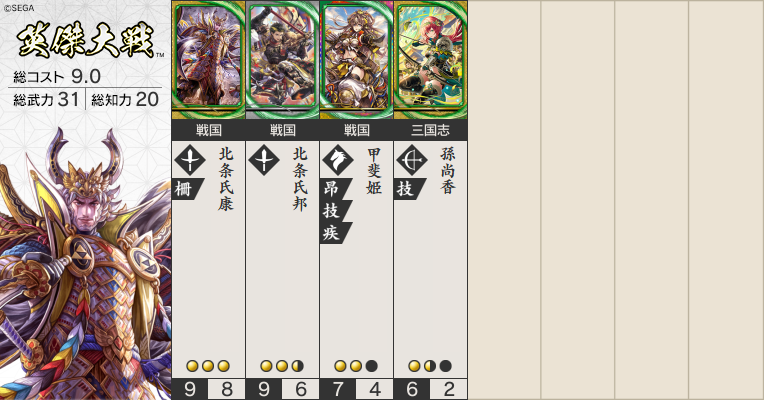Select the 三国志 era label
This screenshot has height=400, width=764.
(431, 130)
